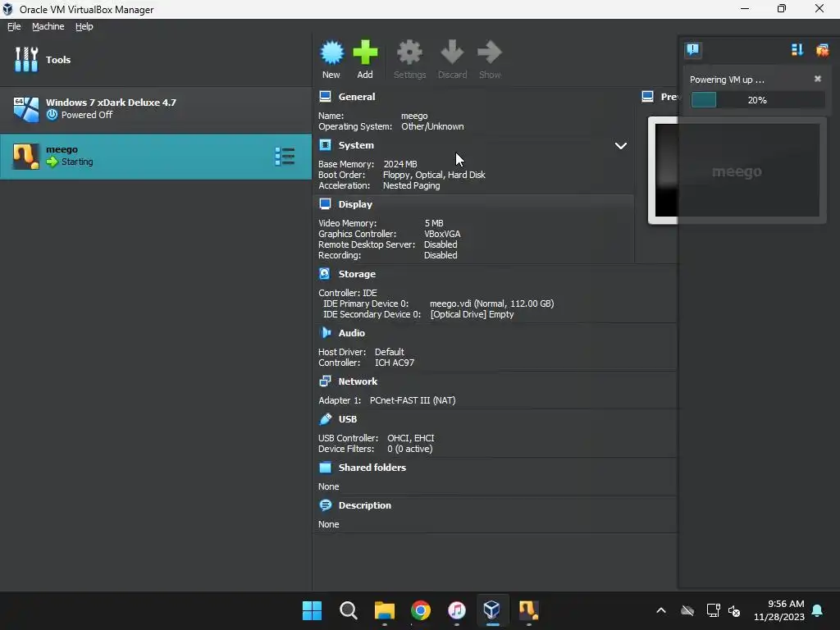Click the ICH AC97 audio controller value

(395, 363)
